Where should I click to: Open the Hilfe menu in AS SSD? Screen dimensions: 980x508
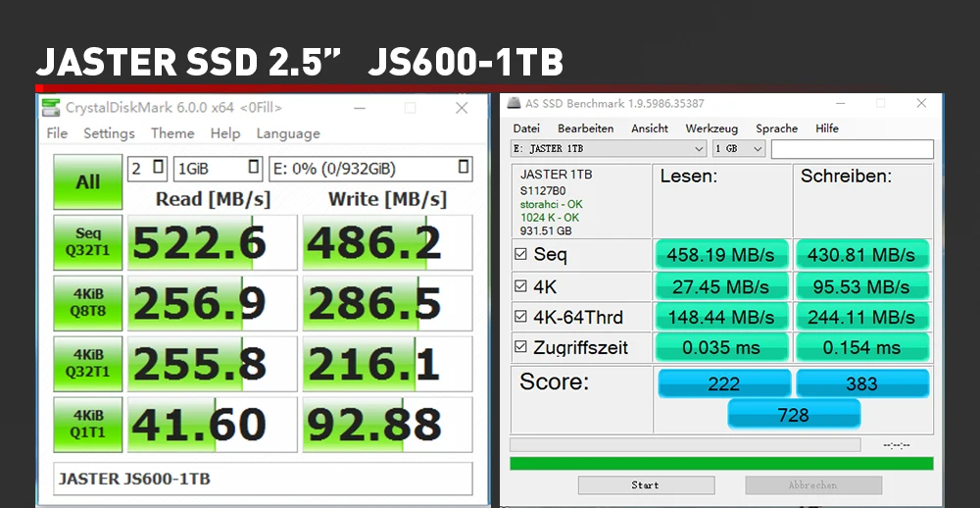(827, 128)
